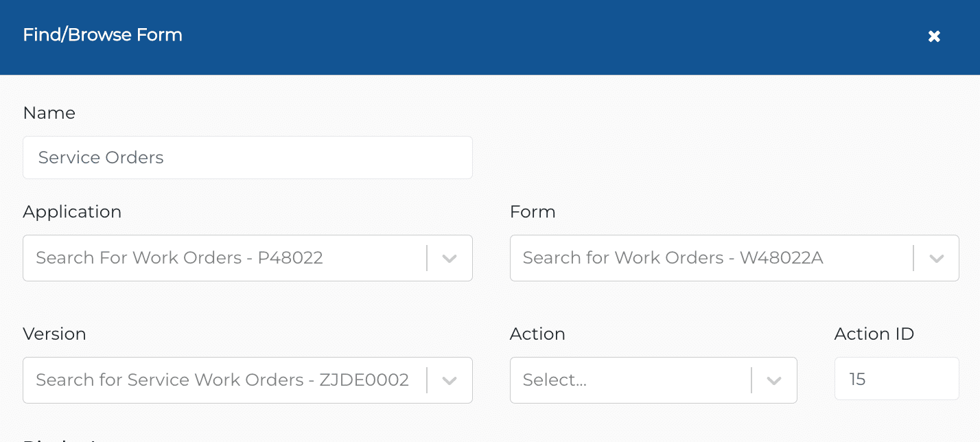This screenshot has width=980, height=442.
Task: Open the Form dropdown arrow
Action: pos(936,259)
